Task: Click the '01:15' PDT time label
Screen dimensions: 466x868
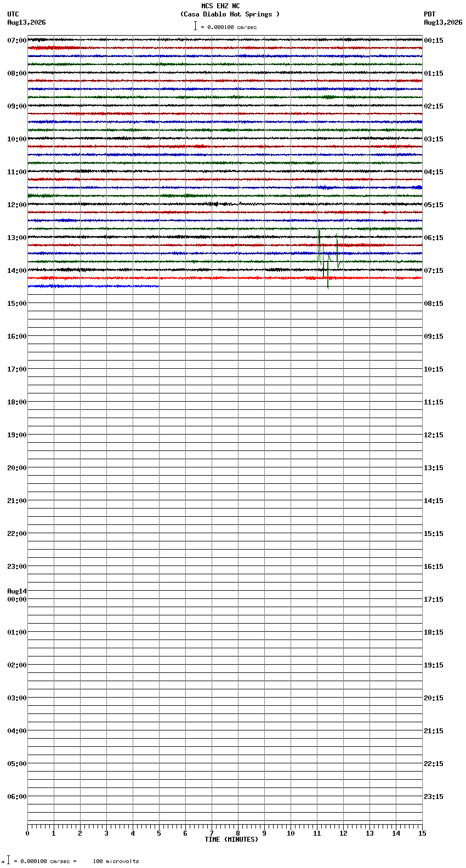Action: pyautogui.click(x=434, y=73)
